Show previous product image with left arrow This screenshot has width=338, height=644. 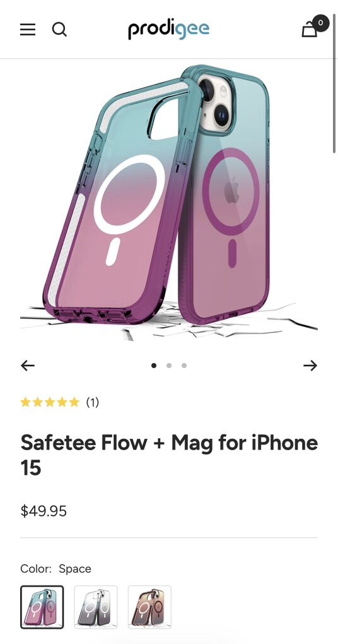(x=28, y=365)
